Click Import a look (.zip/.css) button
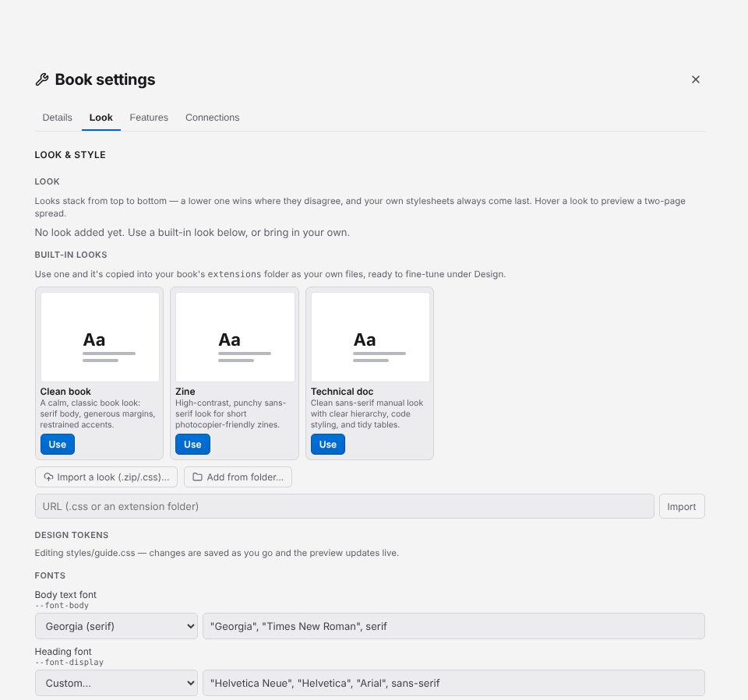The width and height of the screenshot is (748, 700). tap(107, 477)
